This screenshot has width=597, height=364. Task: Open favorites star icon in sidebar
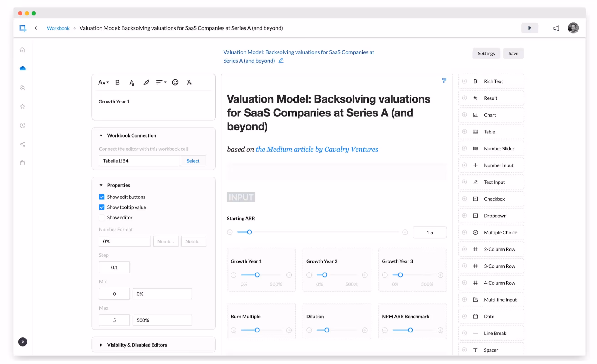point(22,106)
